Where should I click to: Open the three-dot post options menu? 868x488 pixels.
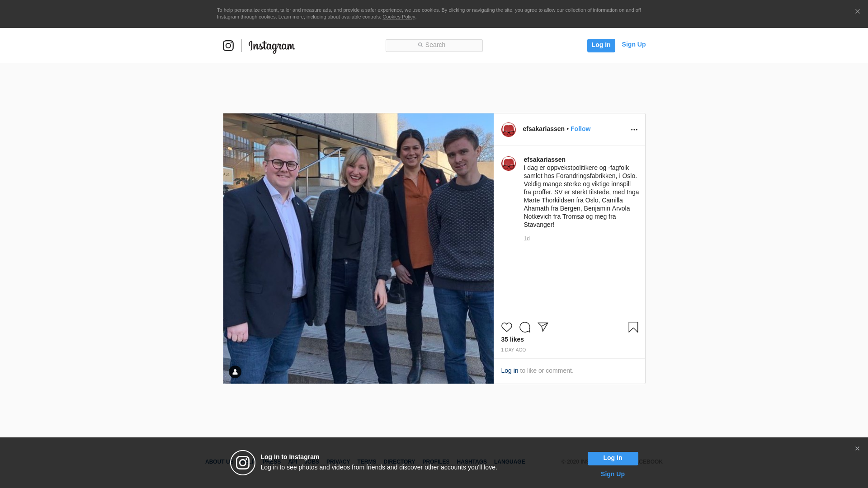[634, 130]
